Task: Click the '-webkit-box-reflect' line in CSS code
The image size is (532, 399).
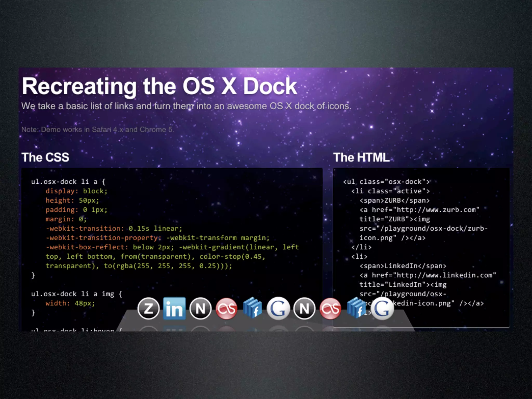Action: pos(87,247)
